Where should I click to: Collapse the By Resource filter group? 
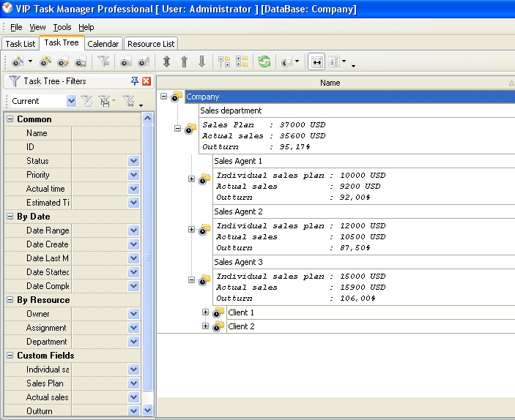coord(10,300)
